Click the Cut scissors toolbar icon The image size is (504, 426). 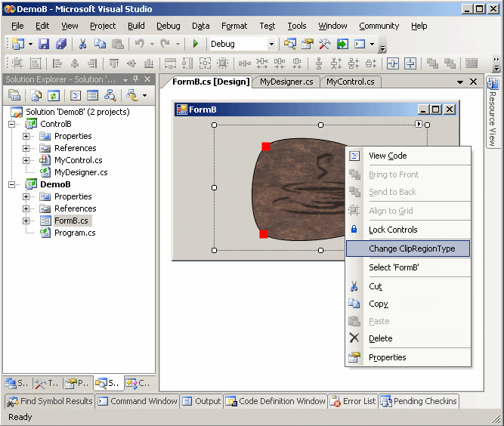coord(82,44)
